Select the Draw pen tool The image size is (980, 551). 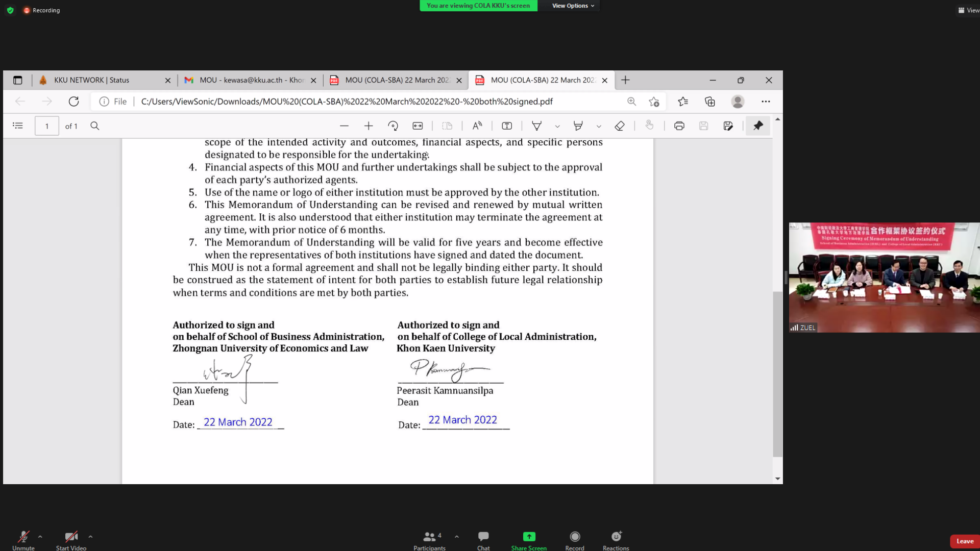click(536, 126)
